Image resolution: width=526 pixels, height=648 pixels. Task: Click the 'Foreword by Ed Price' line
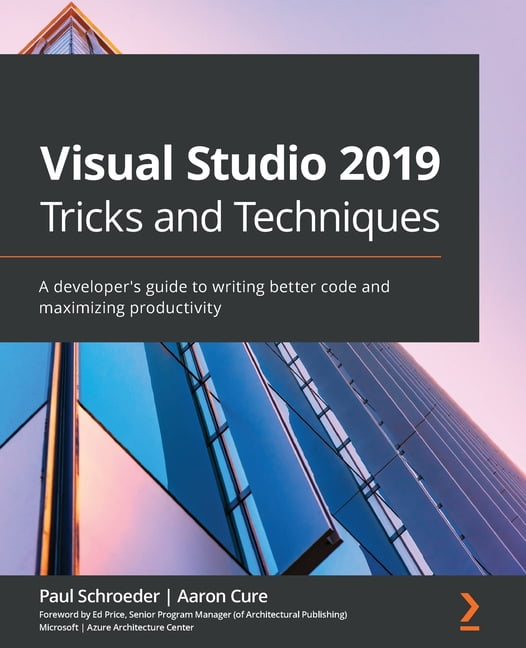(x=193, y=615)
